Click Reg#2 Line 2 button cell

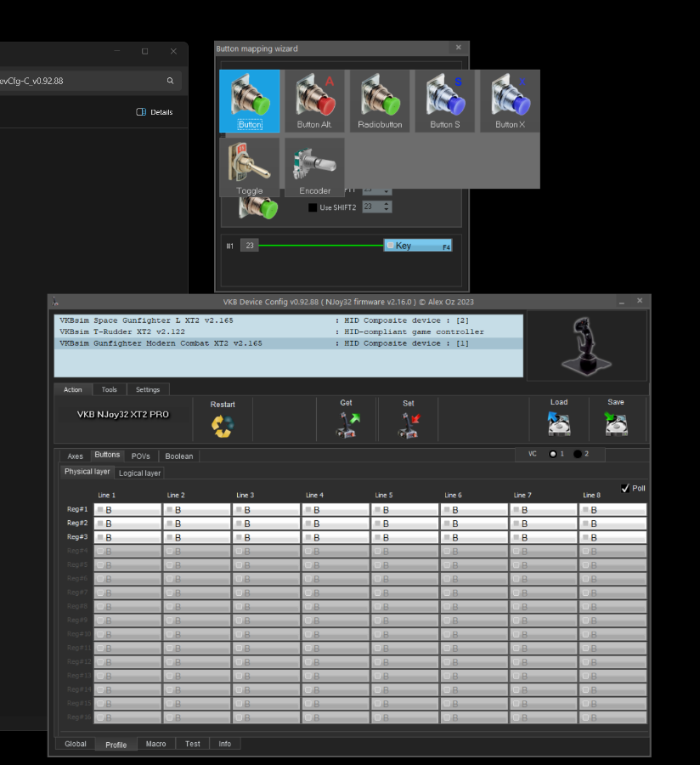197,524
